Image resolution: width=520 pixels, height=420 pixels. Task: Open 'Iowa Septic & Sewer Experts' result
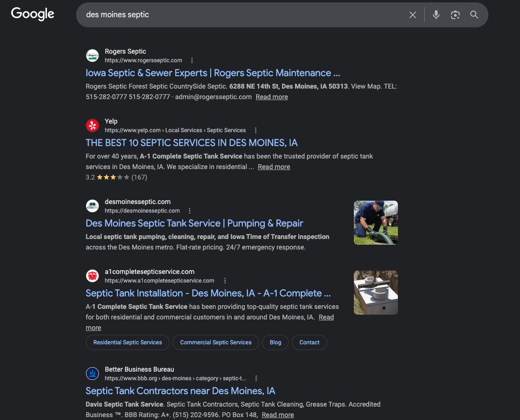point(213,73)
